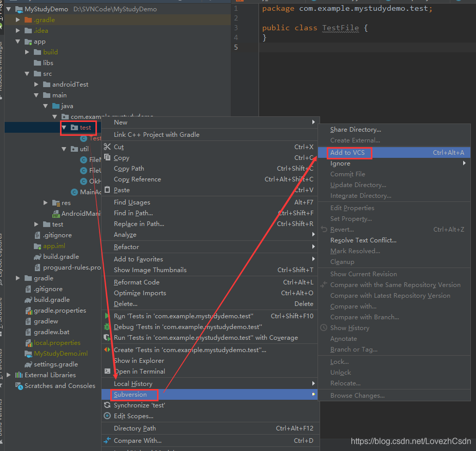The height and width of the screenshot is (451, 476).
Task: Select Directory Path entry
Action: point(210,428)
